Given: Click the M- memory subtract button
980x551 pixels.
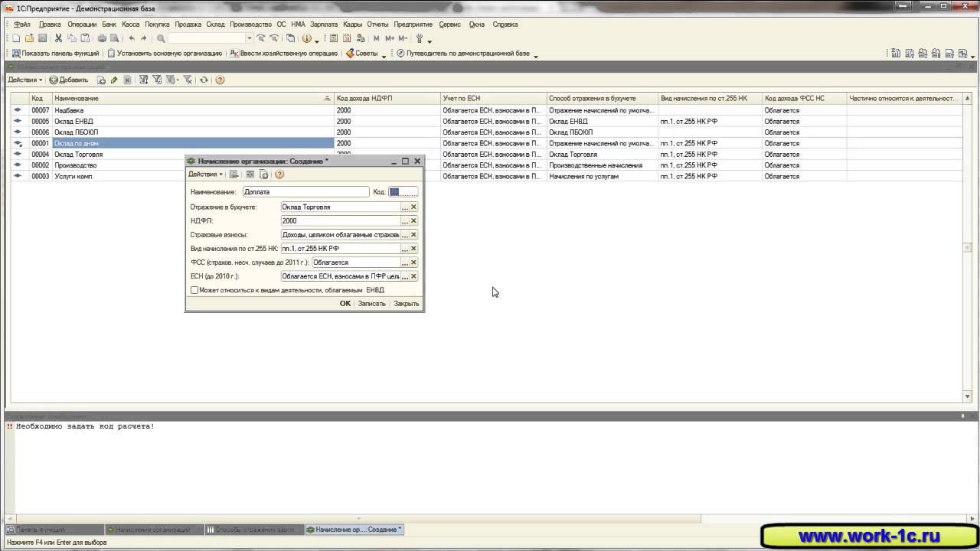Looking at the screenshot, I should tap(403, 38).
